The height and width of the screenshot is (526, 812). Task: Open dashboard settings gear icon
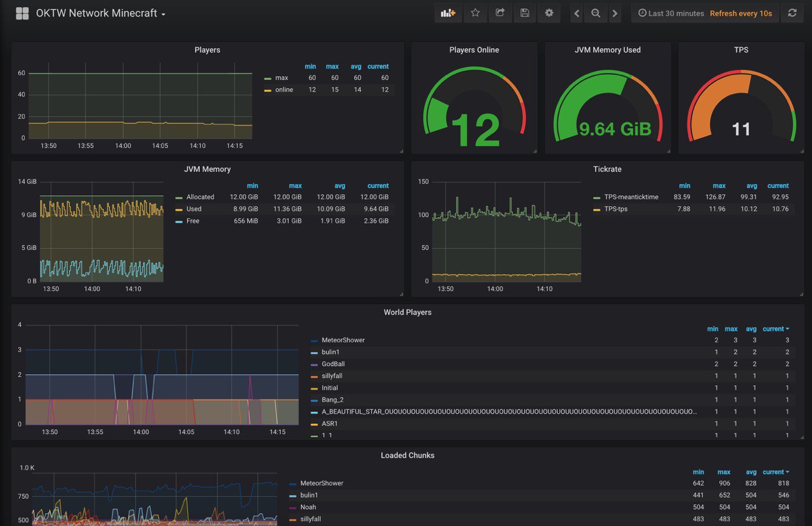(549, 13)
